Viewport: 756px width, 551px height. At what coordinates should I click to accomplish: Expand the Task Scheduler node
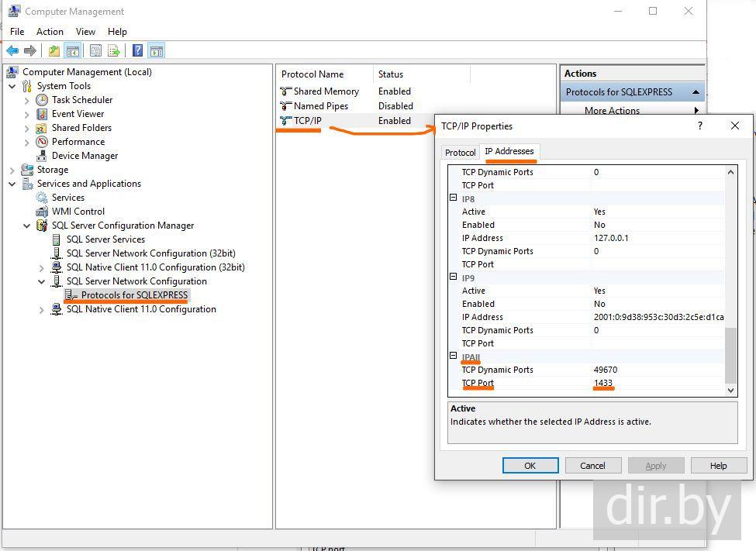tap(27, 100)
